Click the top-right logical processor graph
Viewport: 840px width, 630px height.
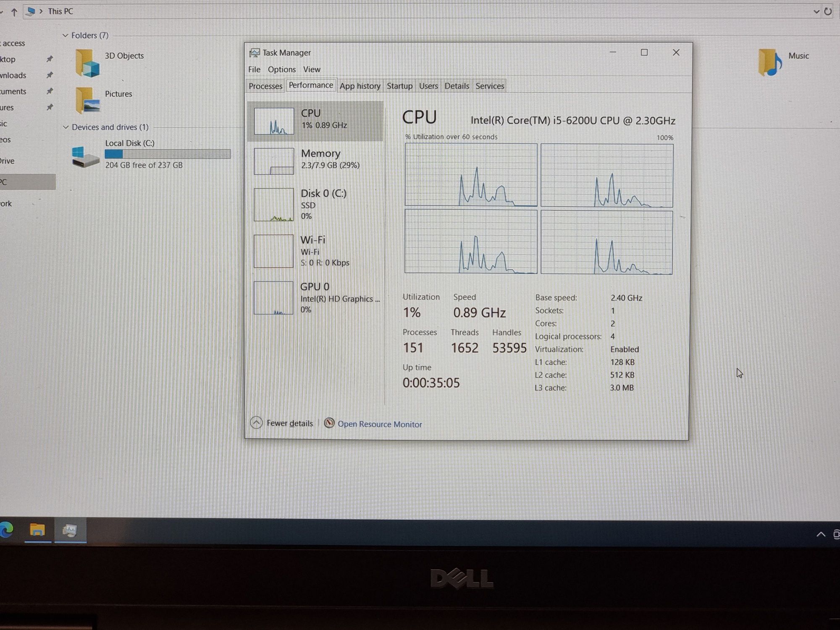click(607, 176)
